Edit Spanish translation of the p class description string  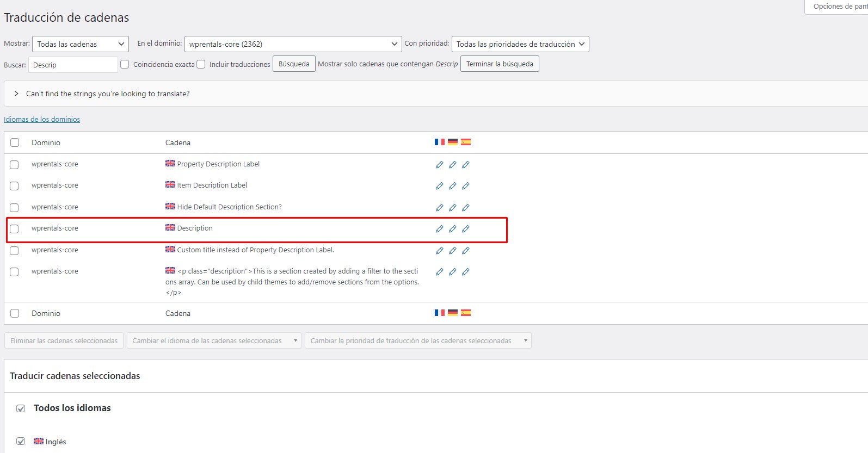coord(465,272)
